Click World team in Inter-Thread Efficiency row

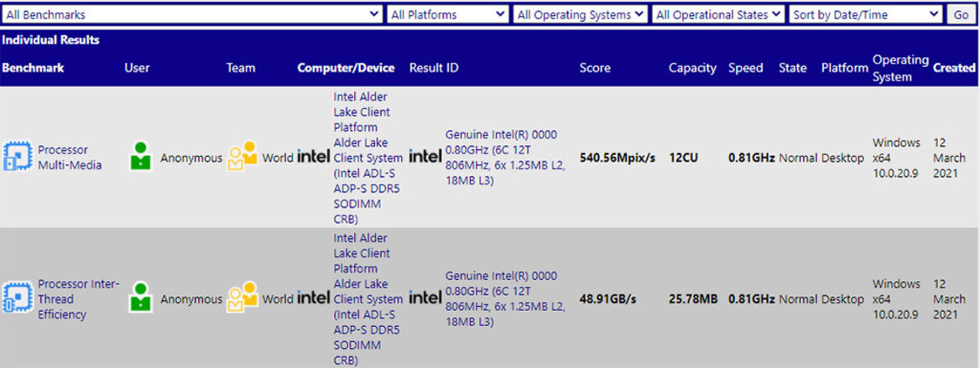(x=278, y=299)
